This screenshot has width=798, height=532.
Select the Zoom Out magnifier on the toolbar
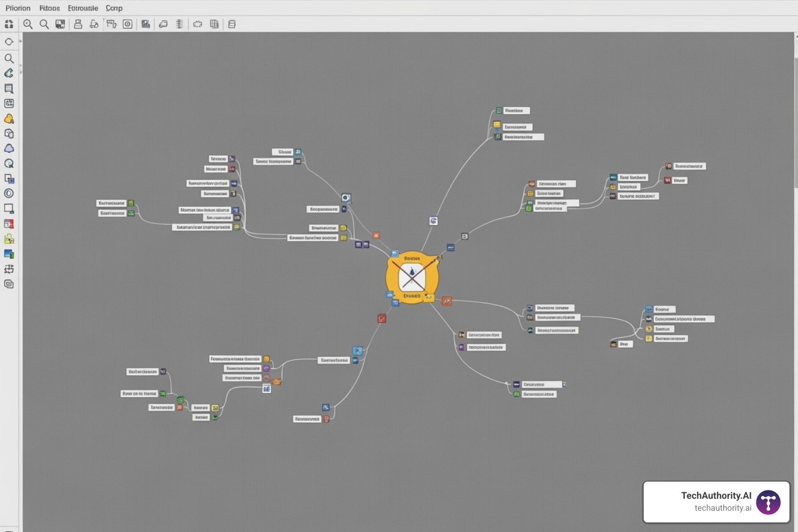[x=44, y=24]
